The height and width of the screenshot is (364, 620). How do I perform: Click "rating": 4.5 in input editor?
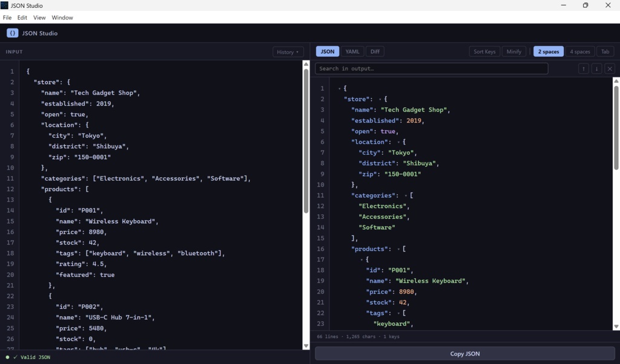click(x=79, y=264)
